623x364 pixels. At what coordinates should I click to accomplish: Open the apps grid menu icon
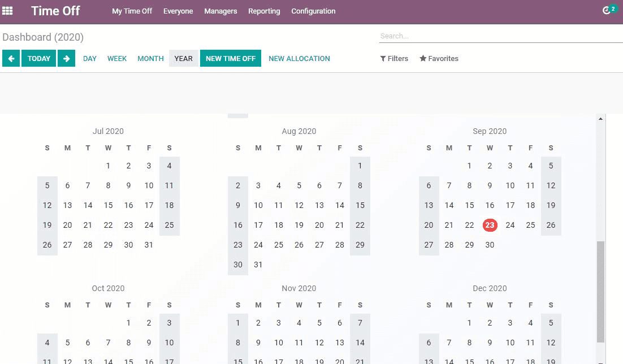[7, 11]
